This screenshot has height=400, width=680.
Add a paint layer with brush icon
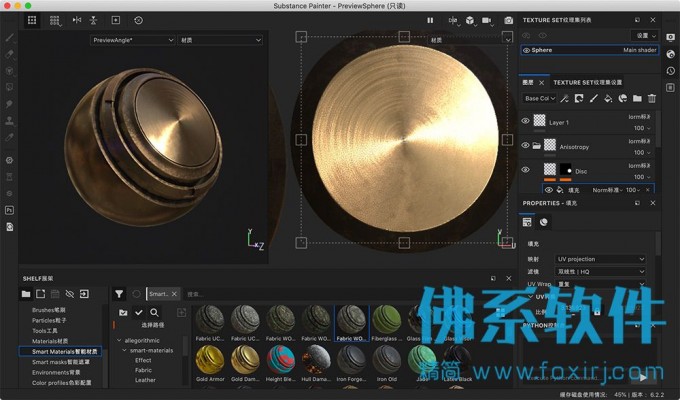pyautogui.click(x=593, y=98)
